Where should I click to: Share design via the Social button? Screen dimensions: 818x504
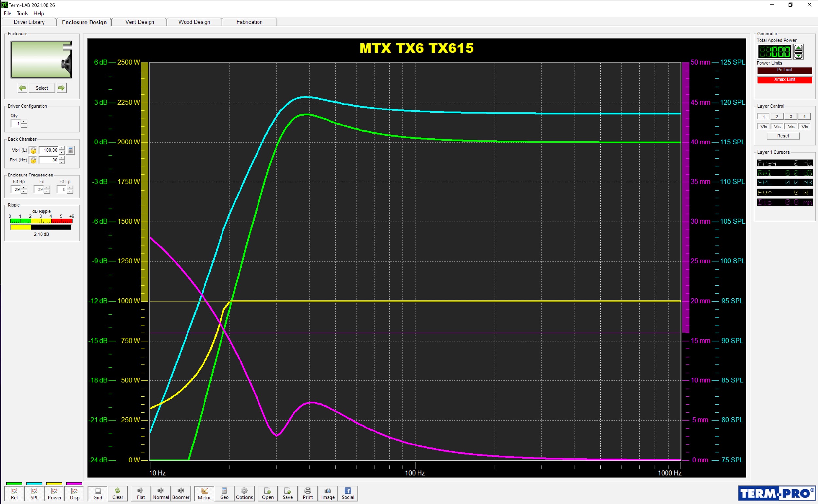tap(347, 493)
